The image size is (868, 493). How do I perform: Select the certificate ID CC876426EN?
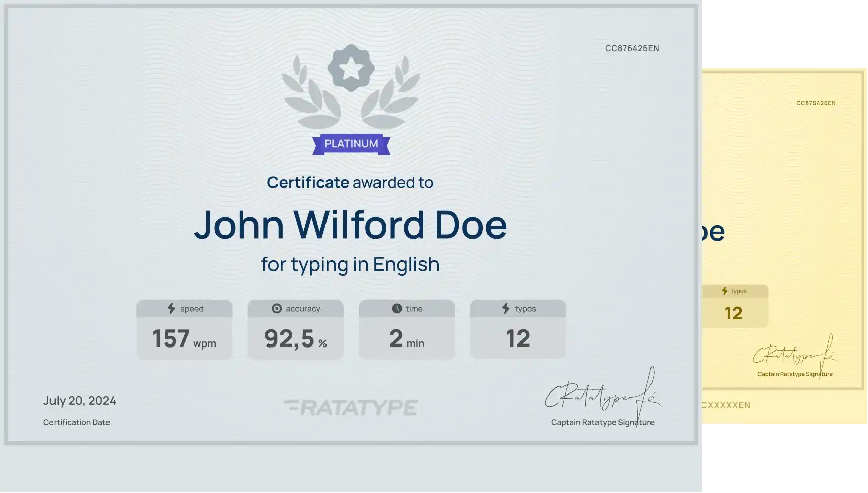(632, 48)
